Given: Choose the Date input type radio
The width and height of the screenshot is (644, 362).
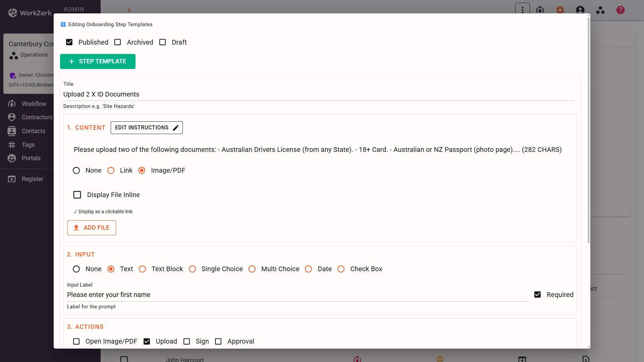Looking at the screenshot, I should (308, 269).
